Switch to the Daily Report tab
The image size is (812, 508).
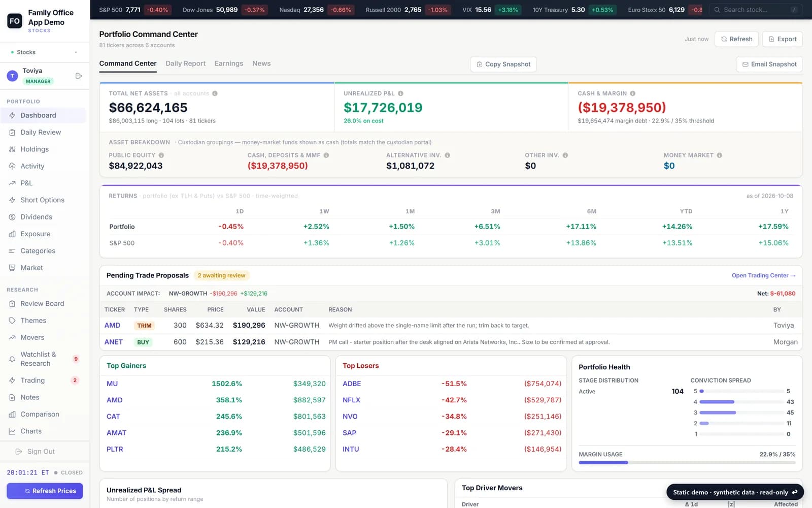(186, 63)
